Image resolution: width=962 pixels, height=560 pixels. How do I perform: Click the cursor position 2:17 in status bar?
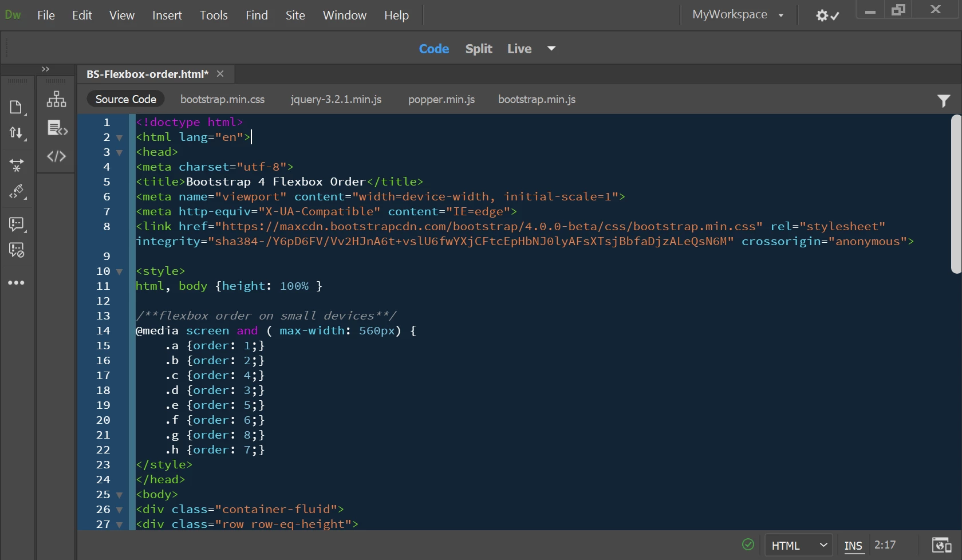[885, 545]
